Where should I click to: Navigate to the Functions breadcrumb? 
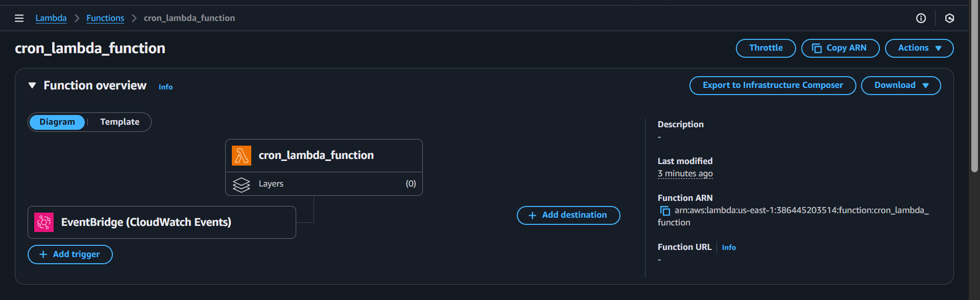coord(105,18)
